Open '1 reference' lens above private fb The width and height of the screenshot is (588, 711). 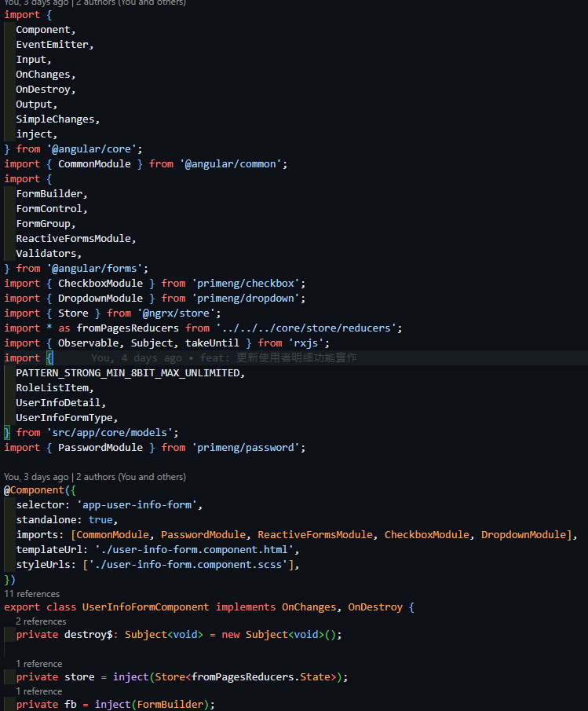(x=39, y=691)
